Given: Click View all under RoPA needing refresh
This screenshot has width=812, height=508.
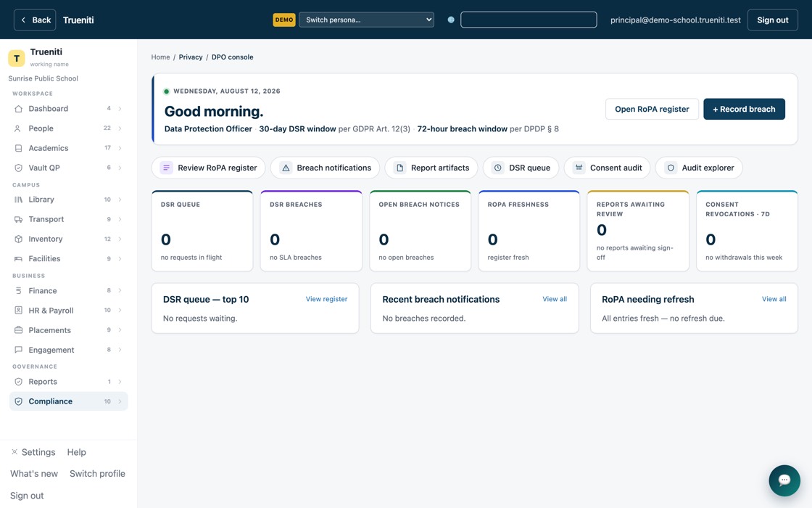Looking at the screenshot, I should pos(774,299).
